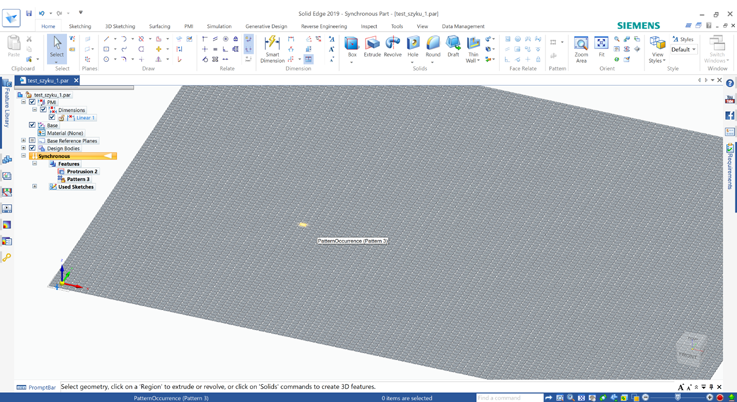This screenshot has height=402, width=737.
Task: Click the key icon in left sidebar
Action: (7, 258)
